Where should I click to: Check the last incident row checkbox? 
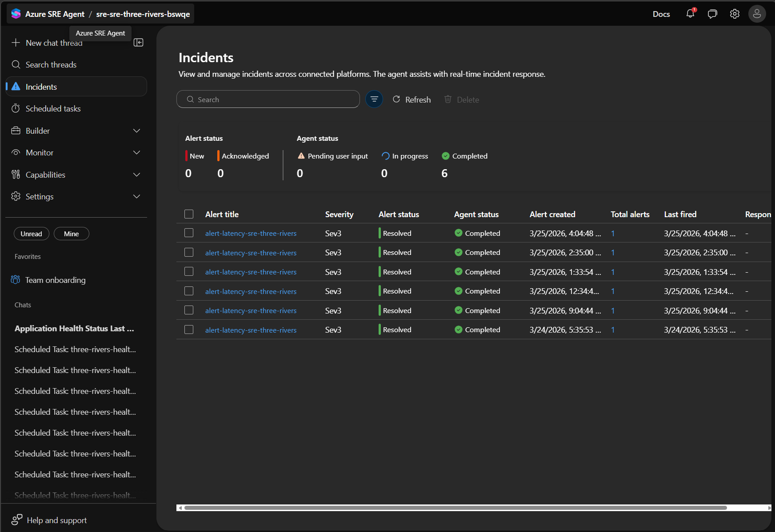tap(188, 330)
